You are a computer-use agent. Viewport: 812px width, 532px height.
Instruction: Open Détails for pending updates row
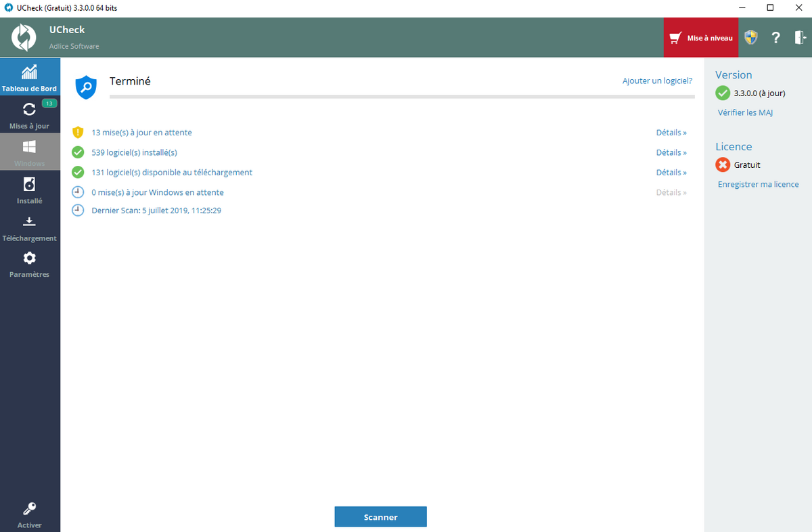click(x=671, y=133)
